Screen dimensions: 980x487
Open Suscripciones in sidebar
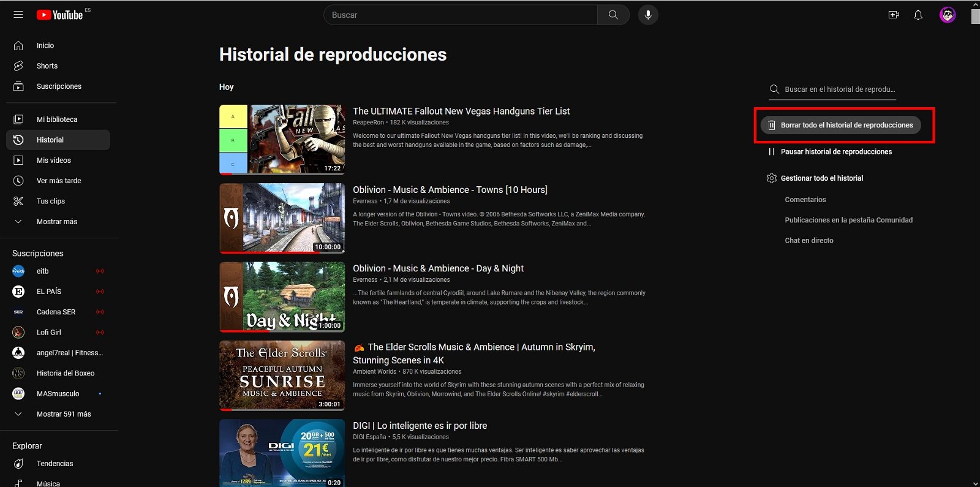pos(58,86)
